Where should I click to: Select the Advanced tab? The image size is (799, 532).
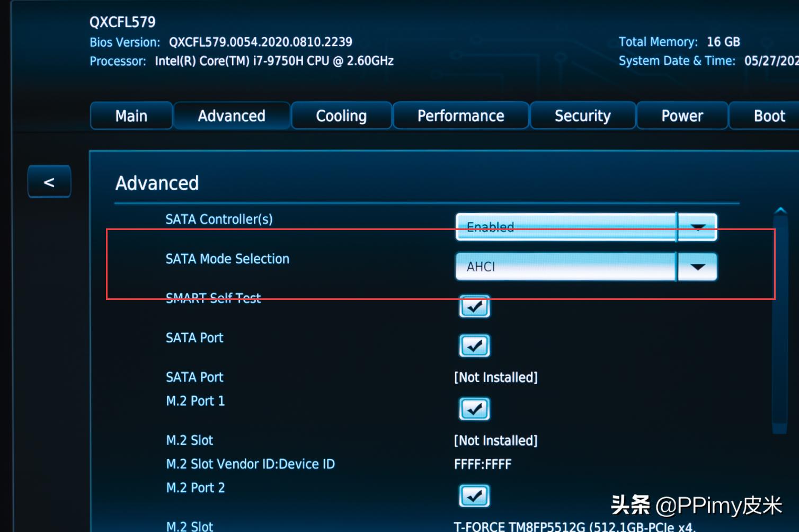point(232,116)
